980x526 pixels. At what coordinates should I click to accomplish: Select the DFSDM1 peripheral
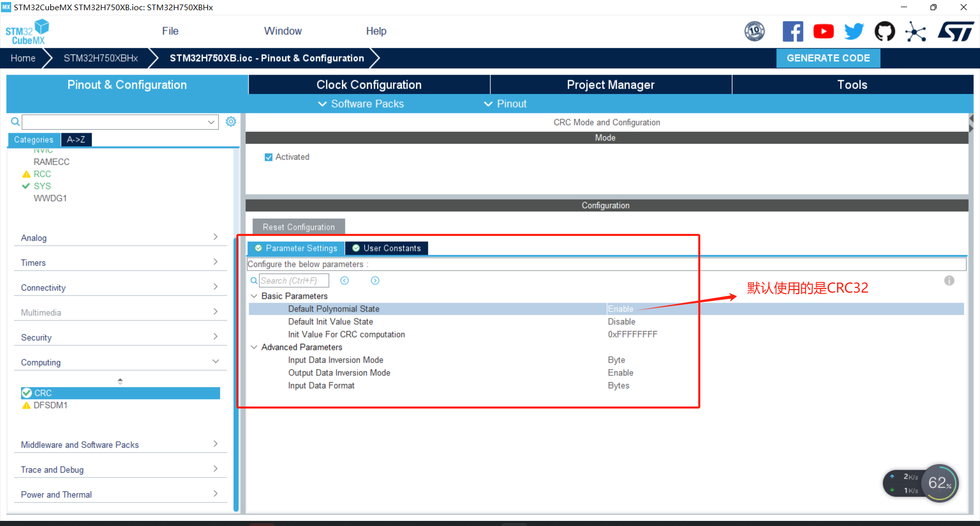(x=51, y=405)
